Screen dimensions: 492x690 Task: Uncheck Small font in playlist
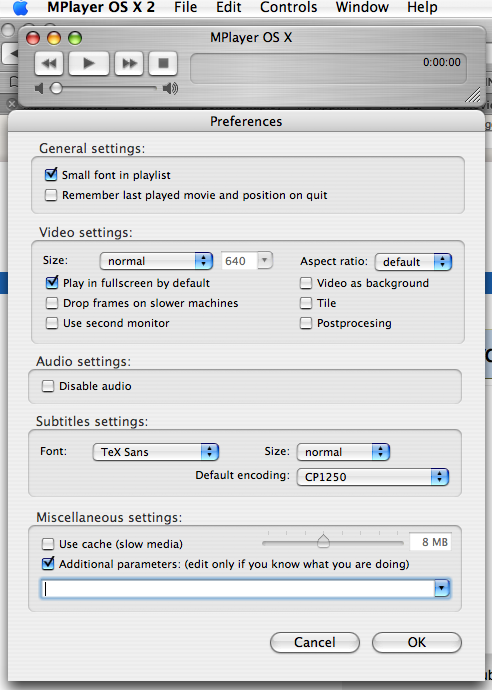point(51,175)
